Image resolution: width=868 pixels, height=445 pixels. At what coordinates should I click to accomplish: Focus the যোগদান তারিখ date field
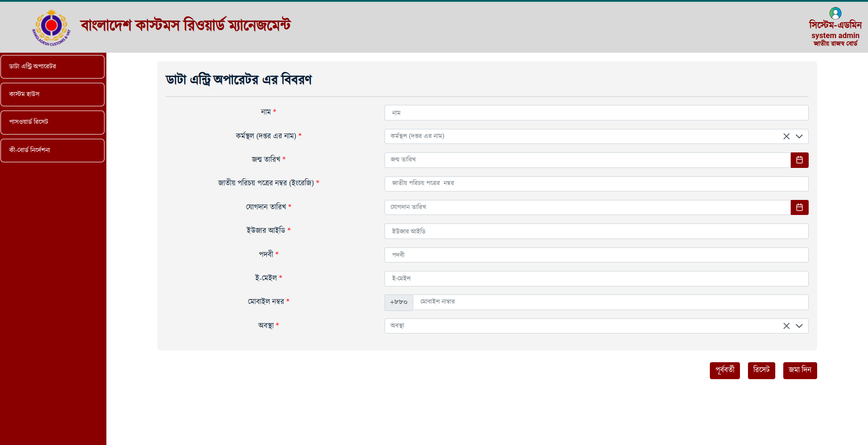tap(587, 207)
